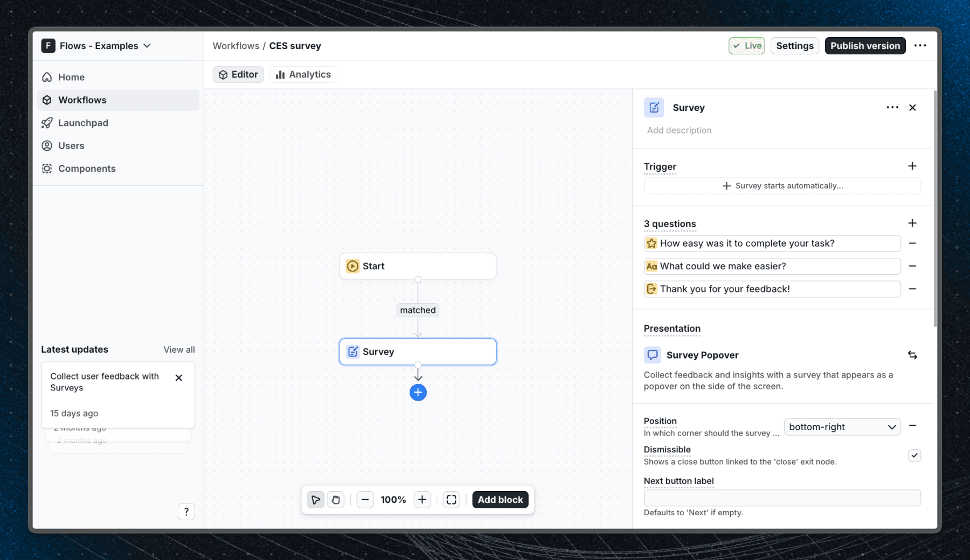Close the Survey side panel
Viewport: 970px width, 560px height.
(x=912, y=108)
